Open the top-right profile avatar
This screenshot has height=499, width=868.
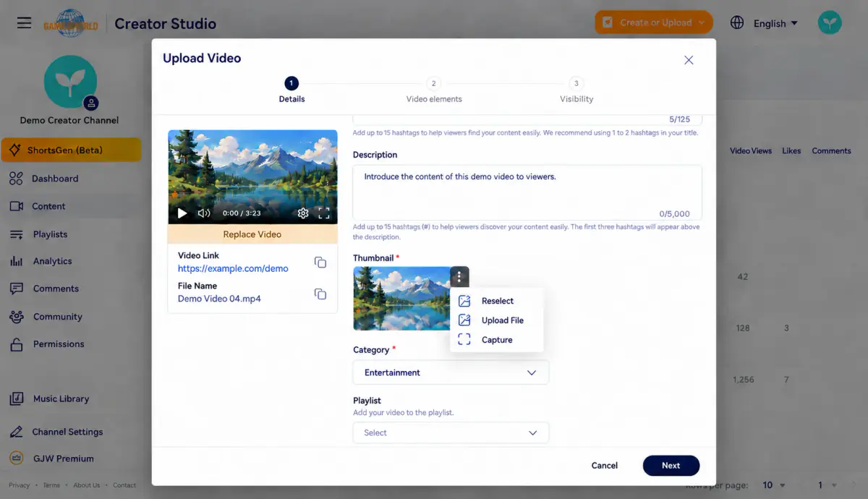point(830,22)
